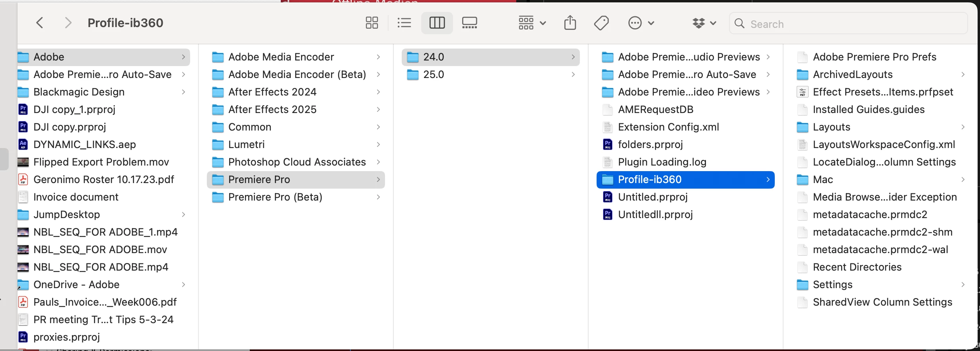The image size is (980, 351).
Task: Click the Share toolbar icon
Action: [570, 23]
